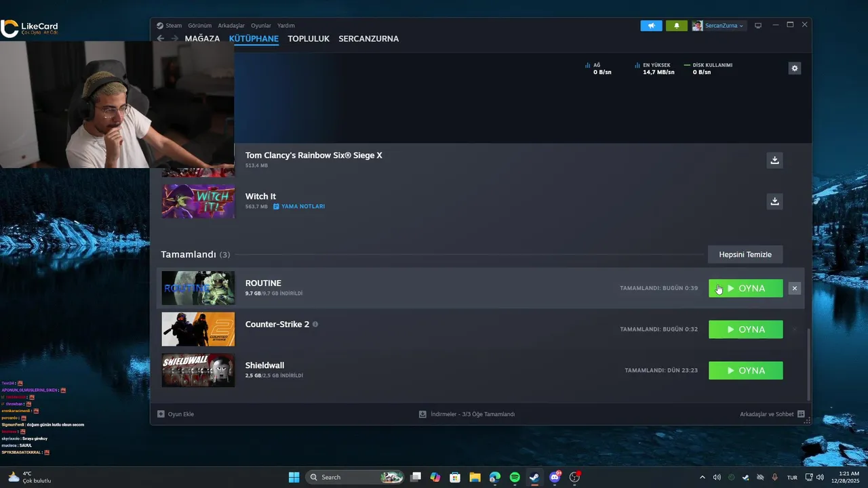Open Witch It patch notes (YAMA NOTLARI)

pos(299,206)
